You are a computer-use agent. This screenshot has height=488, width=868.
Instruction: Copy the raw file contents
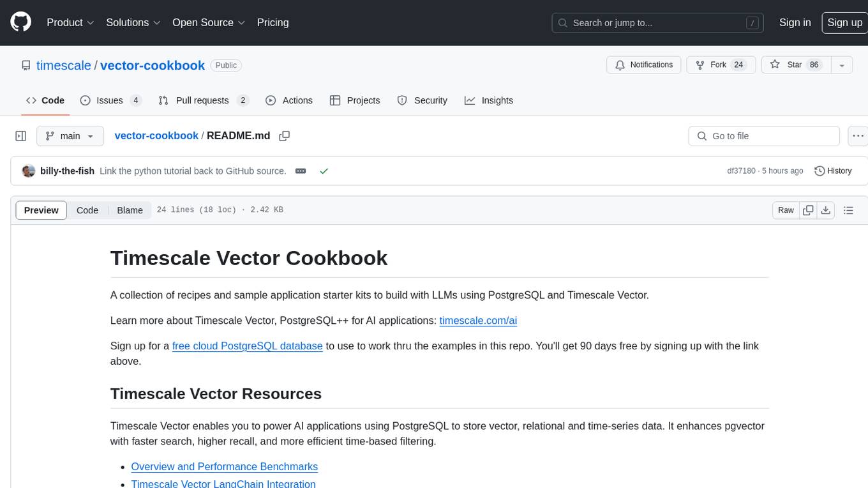coord(808,210)
